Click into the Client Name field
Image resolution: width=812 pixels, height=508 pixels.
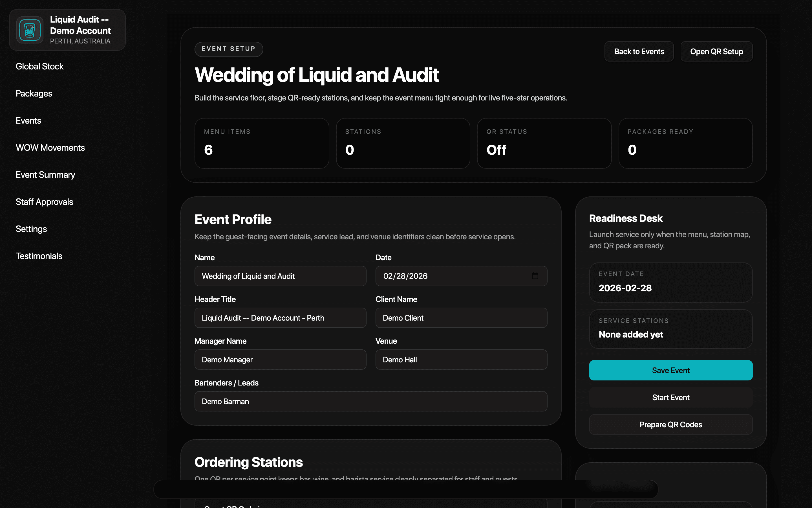(461, 318)
